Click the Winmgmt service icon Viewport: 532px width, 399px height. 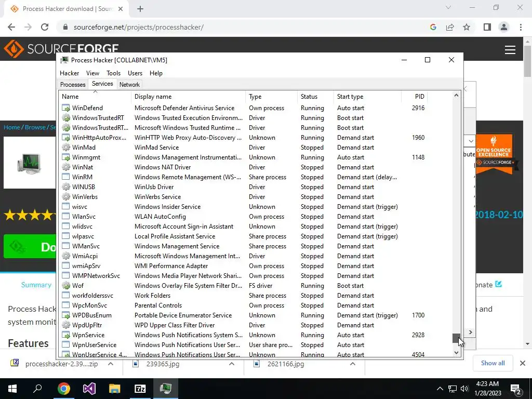tap(66, 157)
